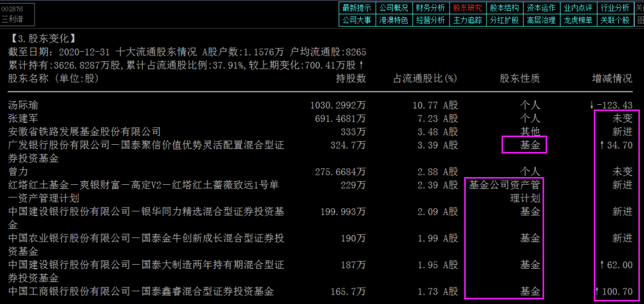The image size is (644, 304).
Task: Select shareholder 汤际瑜
Action: [23, 106]
